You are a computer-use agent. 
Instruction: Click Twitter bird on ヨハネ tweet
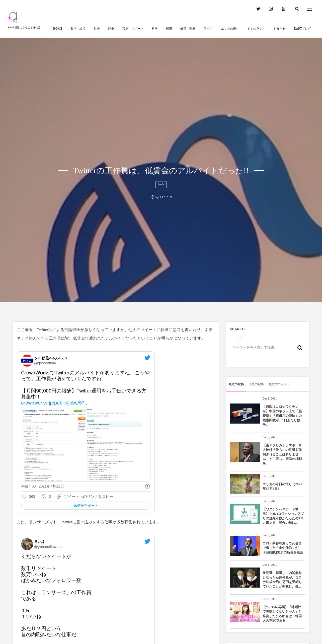(147, 541)
